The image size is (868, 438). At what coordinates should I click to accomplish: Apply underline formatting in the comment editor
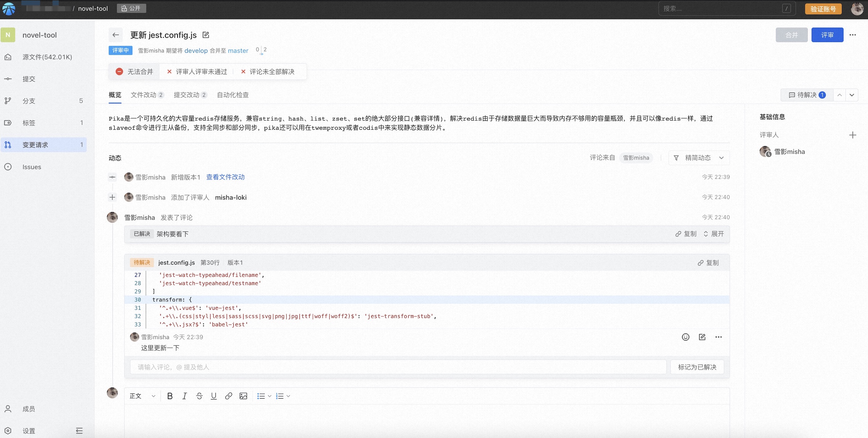click(x=214, y=396)
